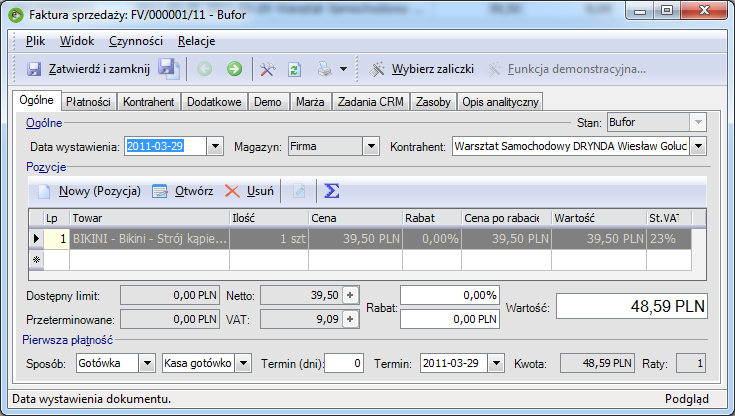Click Wybierz zaliczki button
The width and height of the screenshot is (735, 416).
421,69
